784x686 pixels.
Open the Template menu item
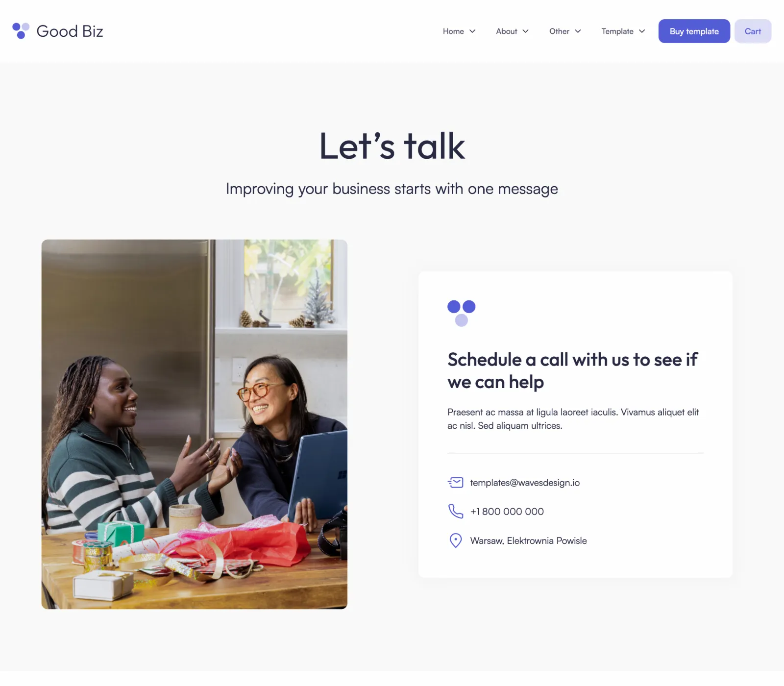[617, 31]
